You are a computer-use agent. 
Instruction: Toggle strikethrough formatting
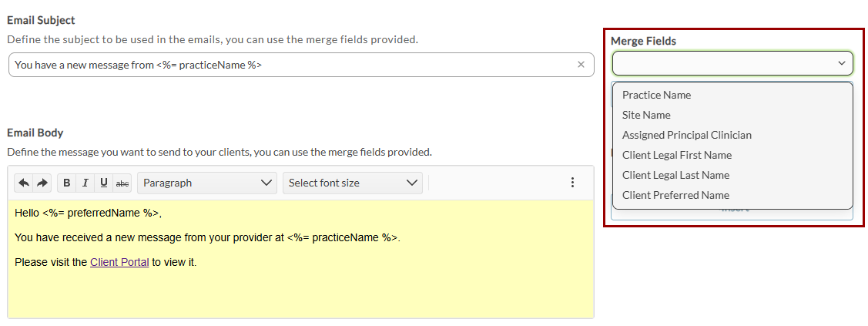[x=122, y=183]
